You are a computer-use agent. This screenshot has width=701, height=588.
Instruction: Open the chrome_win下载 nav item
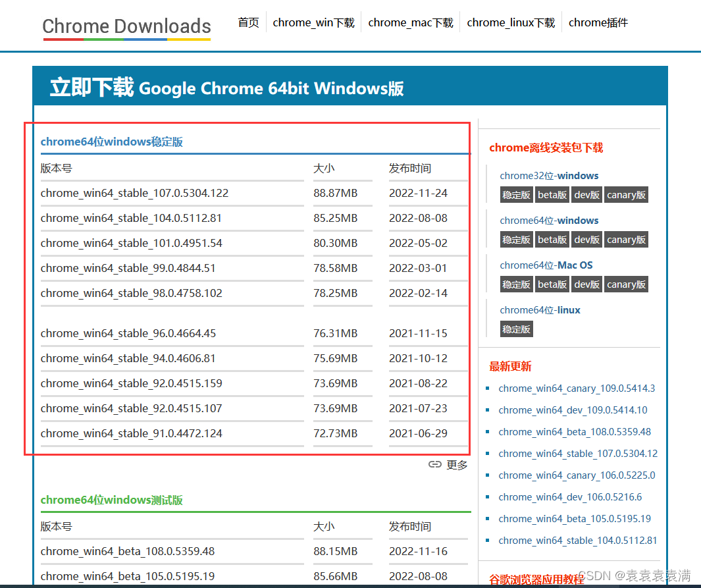[313, 22]
